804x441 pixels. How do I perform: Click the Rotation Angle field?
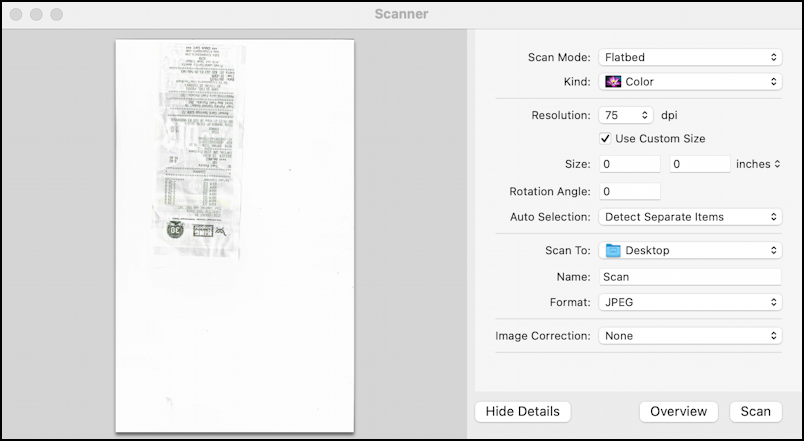(630, 191)
